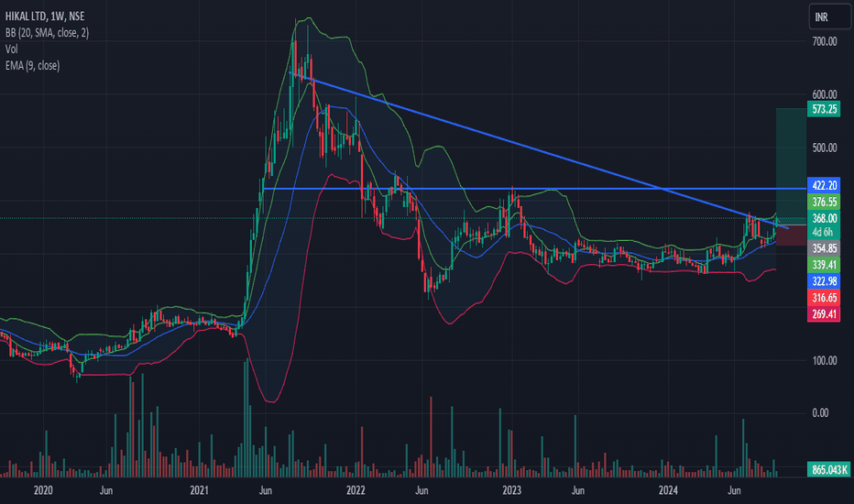Click the 700.00 price axis tick
Viewport: 854px width, 504px height.
pos(824,41)
